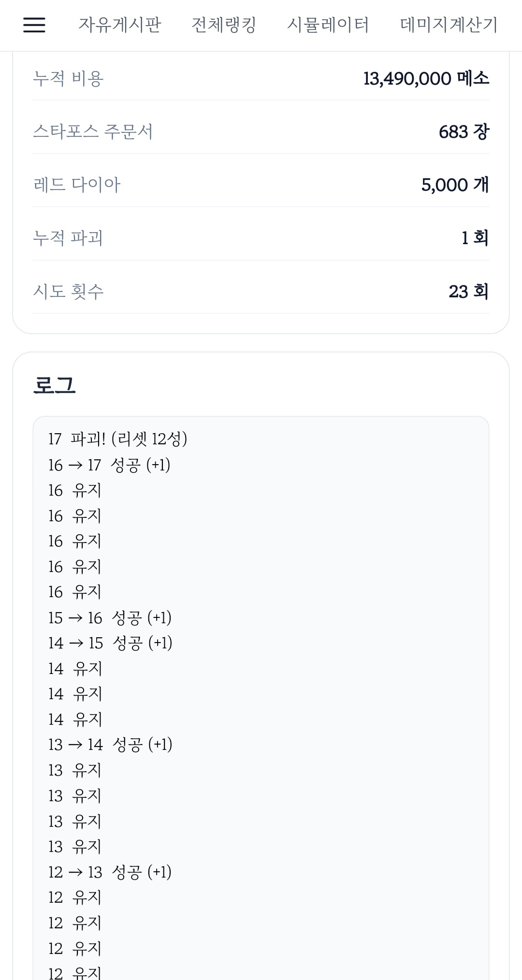Select the 15 → 16 성공 log line
Viewport: 522px width, 980px height.
pyautogui.click(x=110, y=617)
